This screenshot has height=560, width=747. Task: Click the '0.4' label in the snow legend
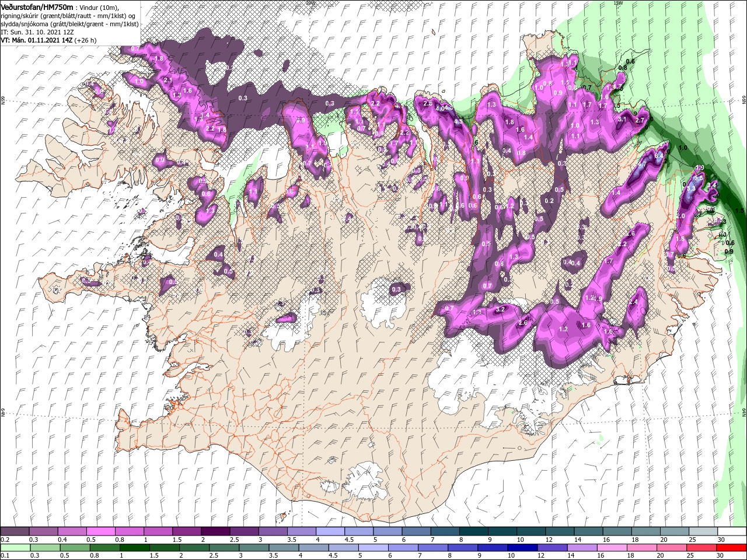click(62, 540)
